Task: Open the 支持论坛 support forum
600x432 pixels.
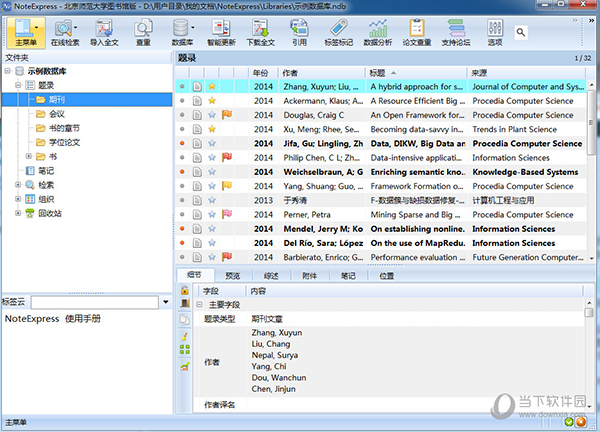Action: [456, 33]
